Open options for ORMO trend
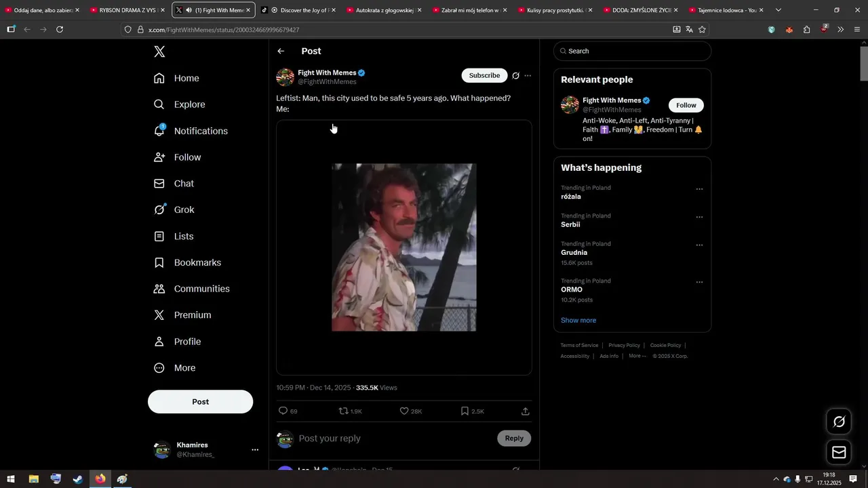This screenshot has width=868, height=488. coord(699,282)
